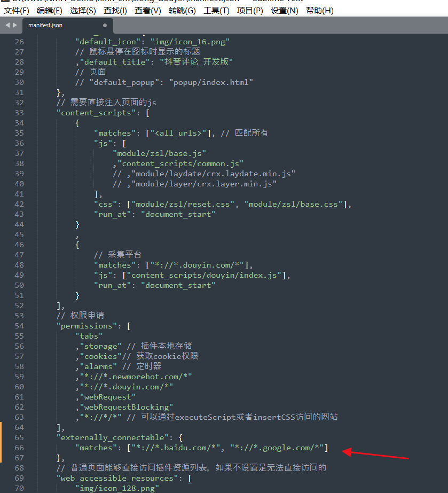
Task: Open the 帮助(H) menu
Action: click(319, 11)
